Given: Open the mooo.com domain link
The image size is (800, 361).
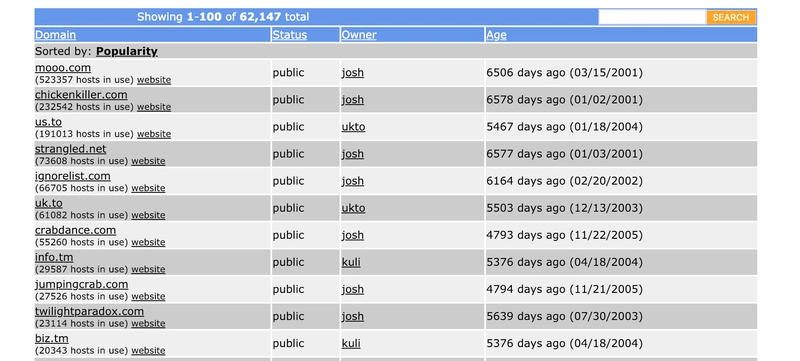Looking at the screenshot, I should (63, 68).
